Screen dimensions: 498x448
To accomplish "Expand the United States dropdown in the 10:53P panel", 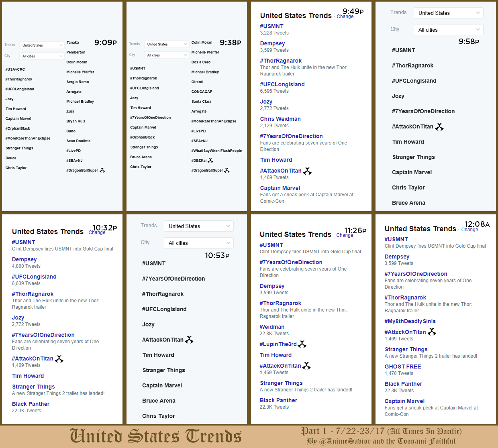I will (199, 226).
